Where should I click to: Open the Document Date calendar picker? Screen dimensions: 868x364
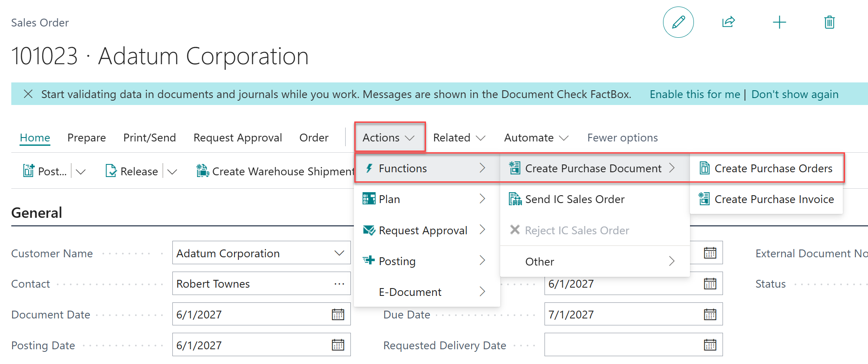(338, 314)
